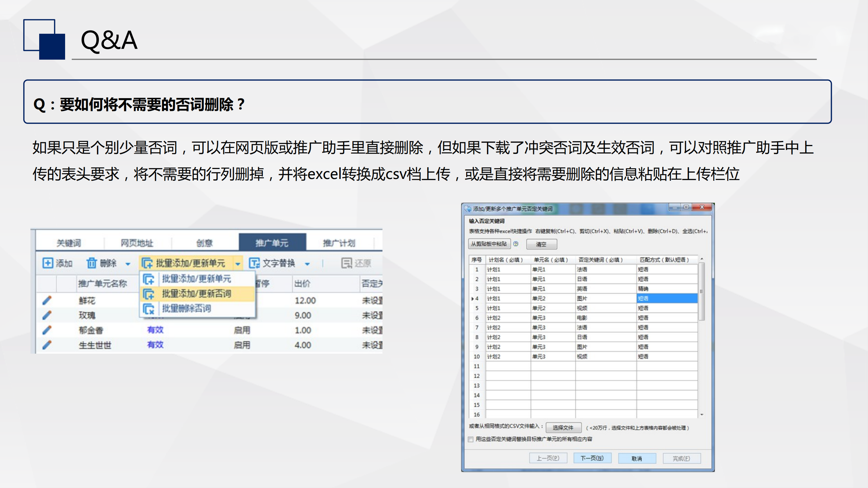Click 匹配方式（默认短语） column header
Image resolution: width=868 pixels, height=488 pixels.
click(x=667, y=260)
